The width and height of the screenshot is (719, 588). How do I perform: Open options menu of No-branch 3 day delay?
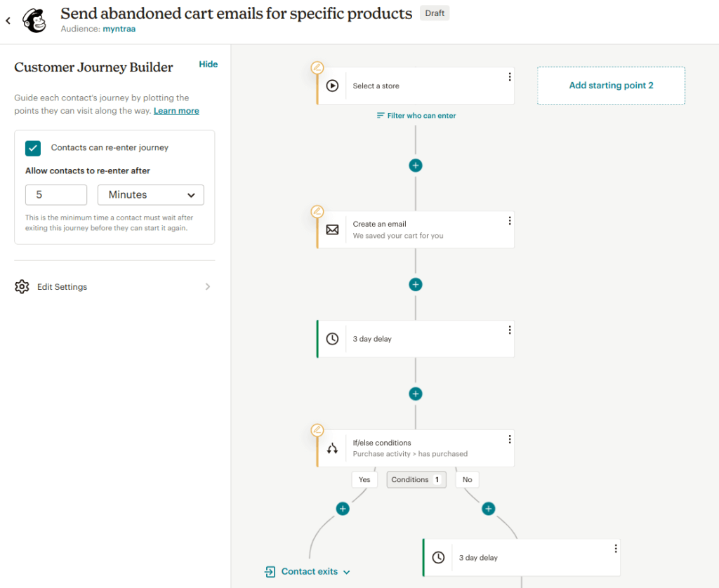[616, 549]
